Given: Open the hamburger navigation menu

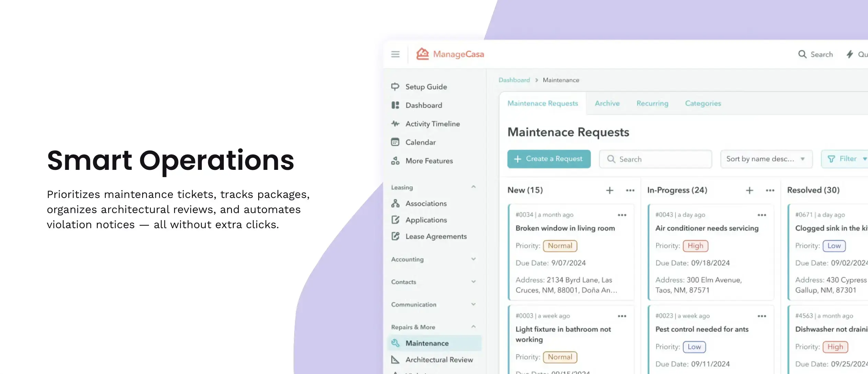Looking at the screenshot, I should point(395,54).
